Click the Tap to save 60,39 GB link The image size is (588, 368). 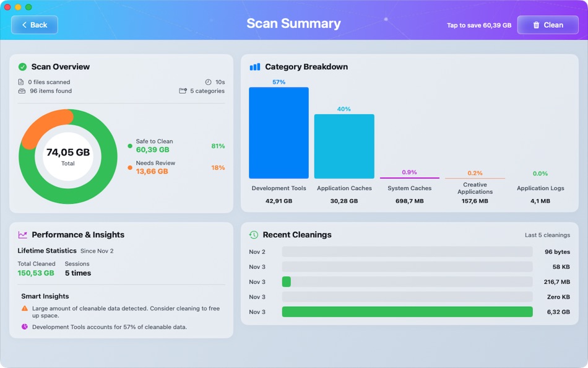coord(480,25)
